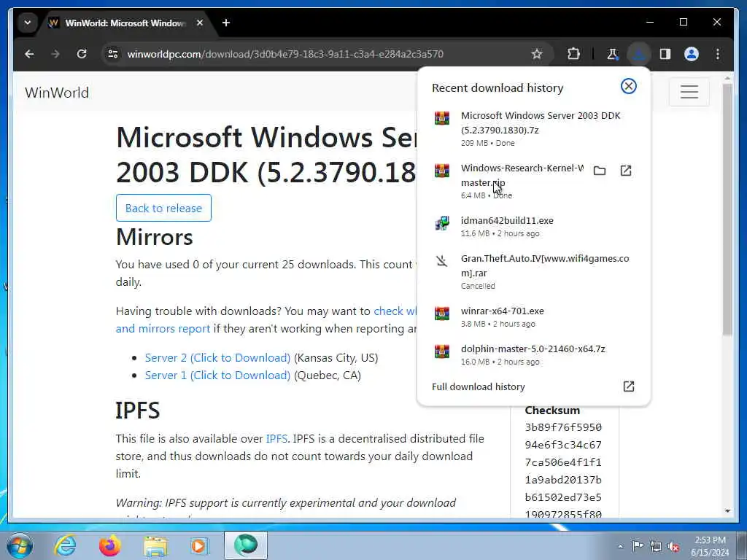This screenshot has width=747, height=560.
Task: Open the Chrome three-dot menu
Action: coord(718,54)
